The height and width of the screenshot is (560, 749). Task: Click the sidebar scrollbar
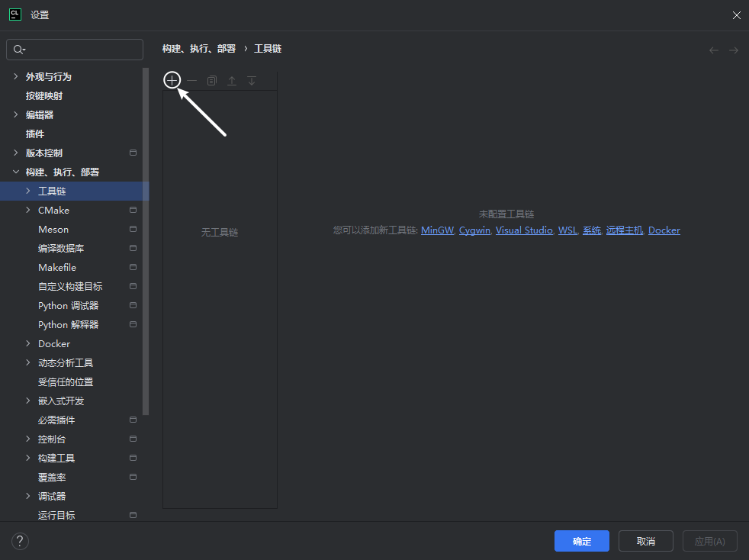click(x=145, y=229)
